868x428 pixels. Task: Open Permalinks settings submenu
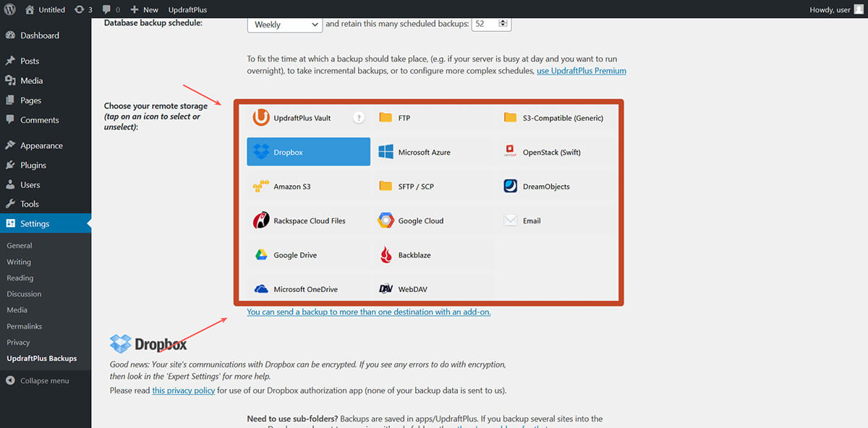pyautogui.click(x=25, y=326)
